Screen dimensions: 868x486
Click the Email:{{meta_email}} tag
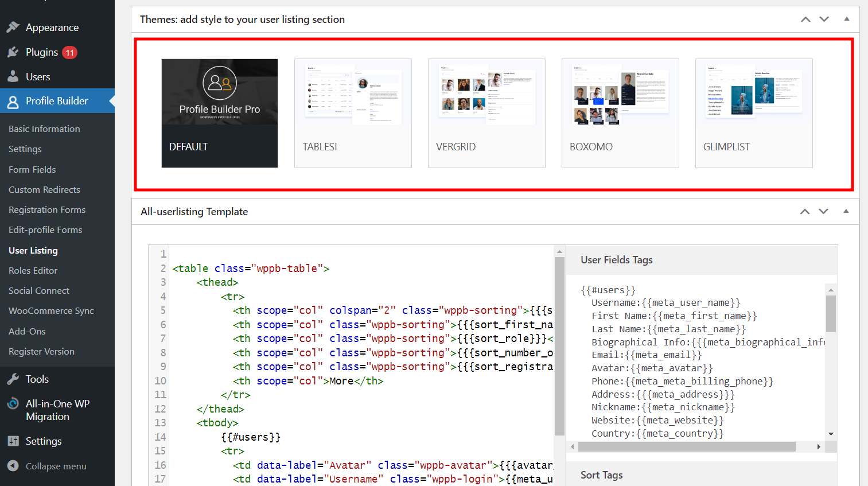[647, 355]
